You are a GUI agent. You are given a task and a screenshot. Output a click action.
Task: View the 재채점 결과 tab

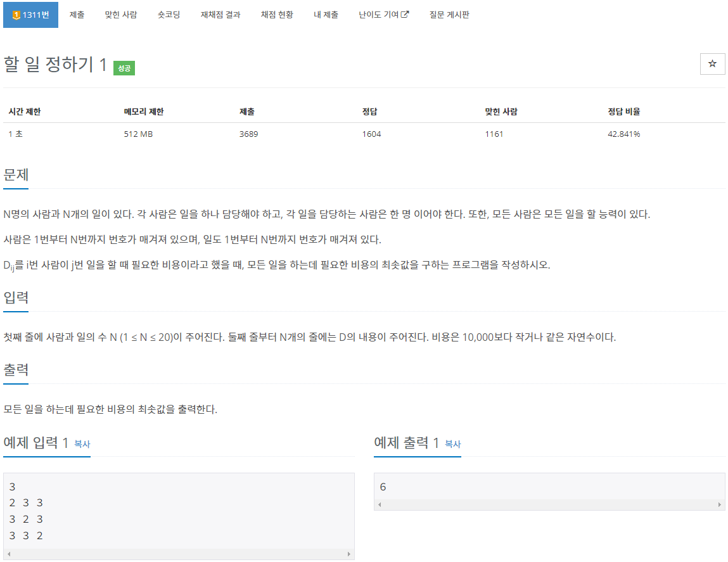point(219,14)
